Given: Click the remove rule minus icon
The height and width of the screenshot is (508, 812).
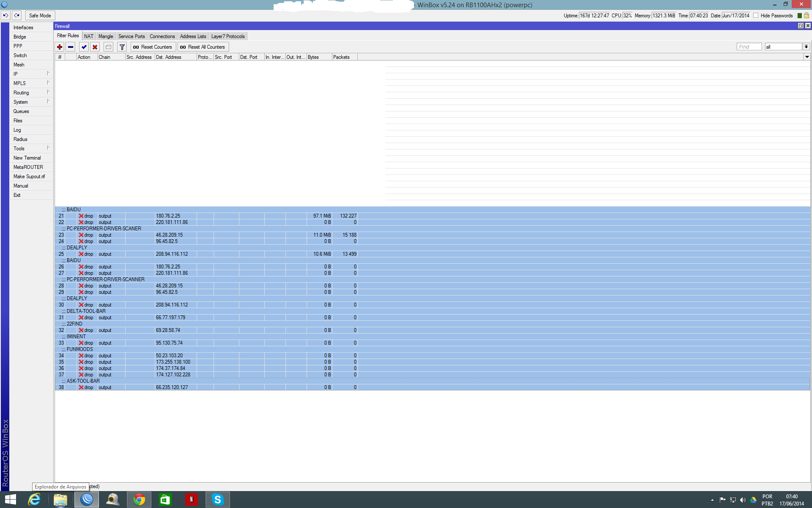Looking at the screenshot, I should pyautogui.click(x=71, y=47).
